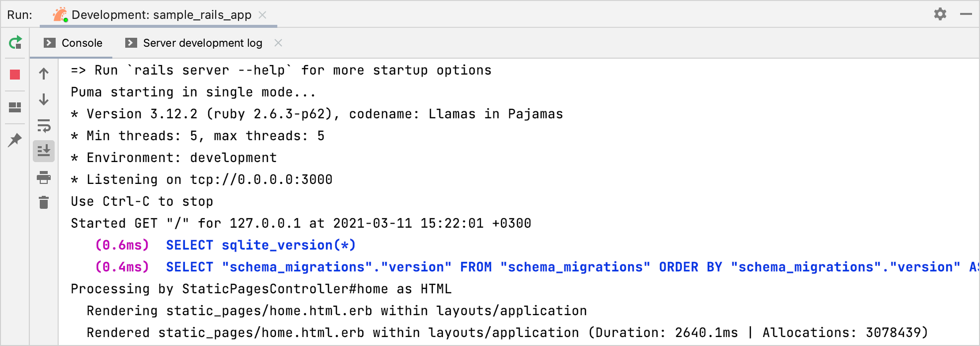Click the Processing by StaticPagesController#home line
The height and width of the screenshot is (346, 980).
point(261,289)
